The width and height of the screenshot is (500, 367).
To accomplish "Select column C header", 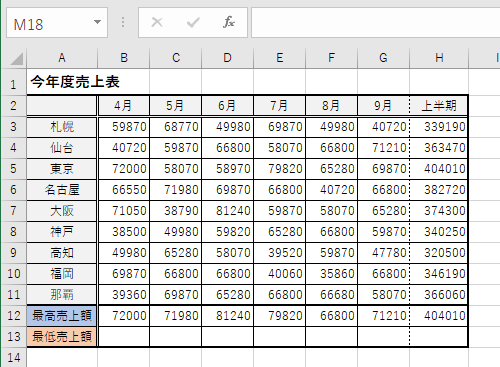I will [x=176, y=58].
